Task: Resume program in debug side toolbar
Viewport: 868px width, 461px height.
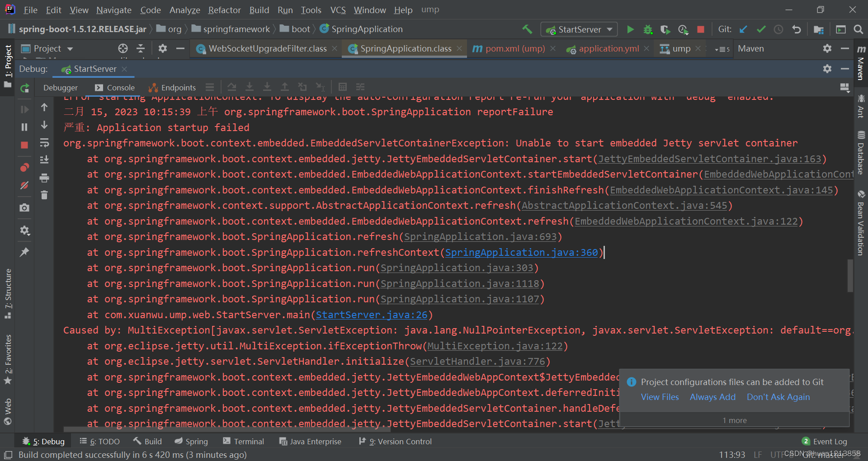Action: (24, 109)
